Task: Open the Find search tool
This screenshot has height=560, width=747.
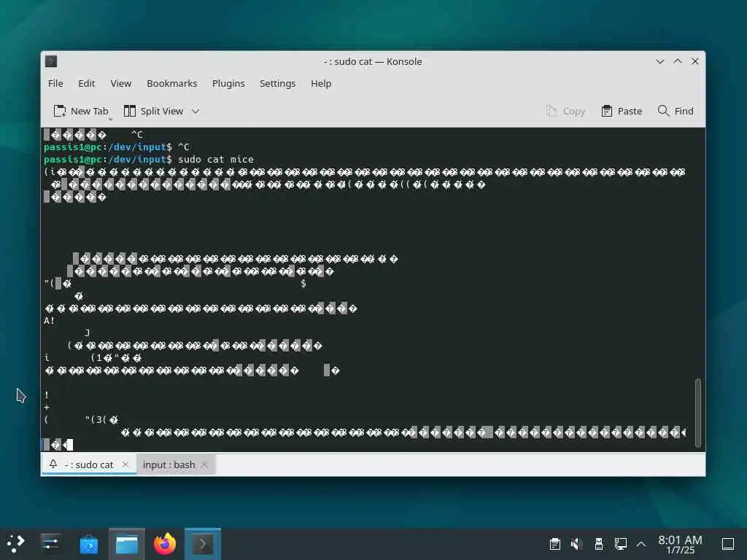Action: [x=676, y=111]
